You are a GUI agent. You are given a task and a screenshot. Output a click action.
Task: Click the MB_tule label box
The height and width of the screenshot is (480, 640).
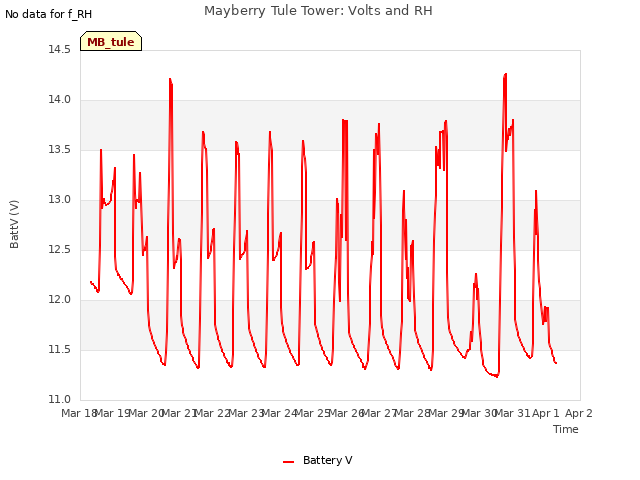click(x=111, y=41)
